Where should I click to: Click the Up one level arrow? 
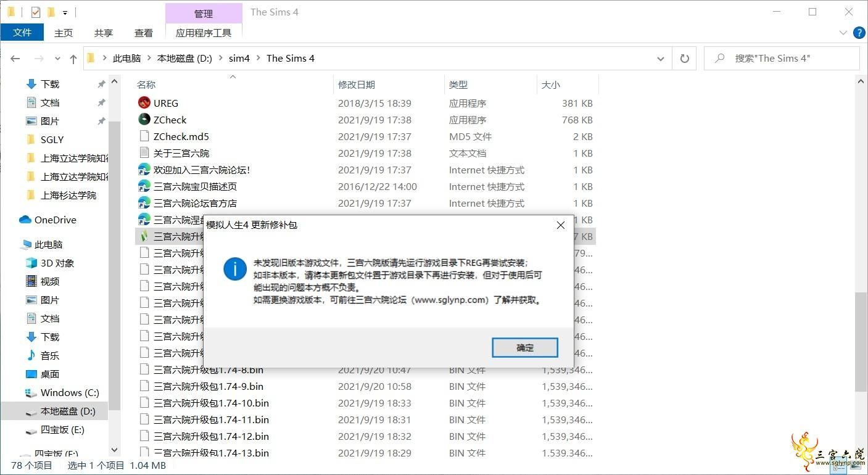73,59
